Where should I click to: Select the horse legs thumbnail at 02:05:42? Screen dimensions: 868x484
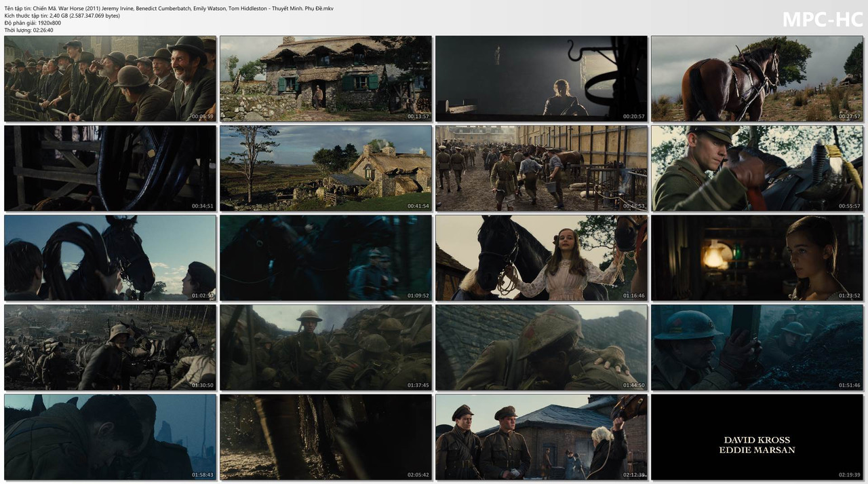pyautogui.click(x=325, y=437)
